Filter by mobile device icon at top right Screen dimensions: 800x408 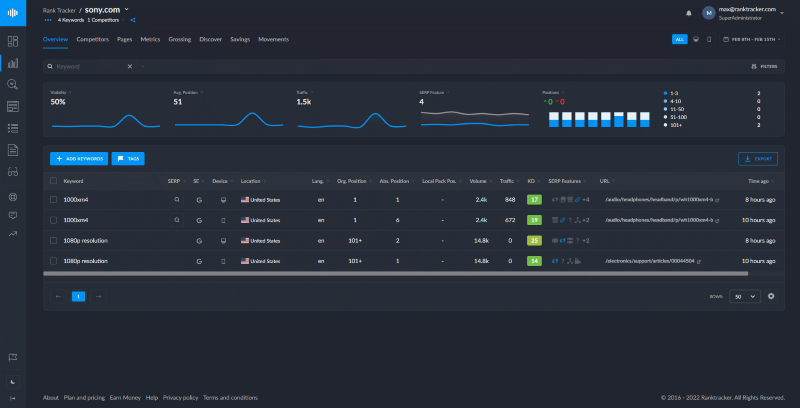click(x=709, y=39)
